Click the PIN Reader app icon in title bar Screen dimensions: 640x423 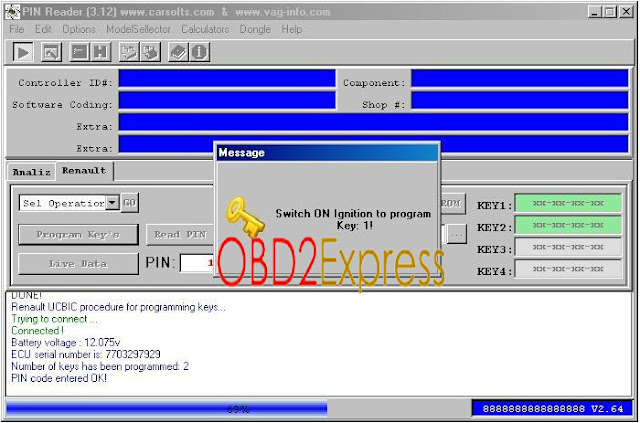click(x=13, y=12)
